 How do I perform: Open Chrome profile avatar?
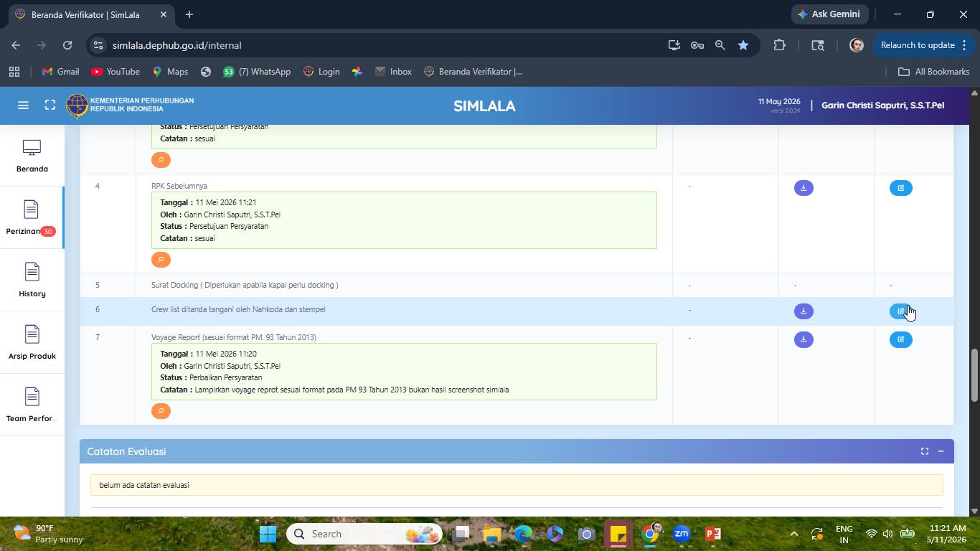coord(857,45)
